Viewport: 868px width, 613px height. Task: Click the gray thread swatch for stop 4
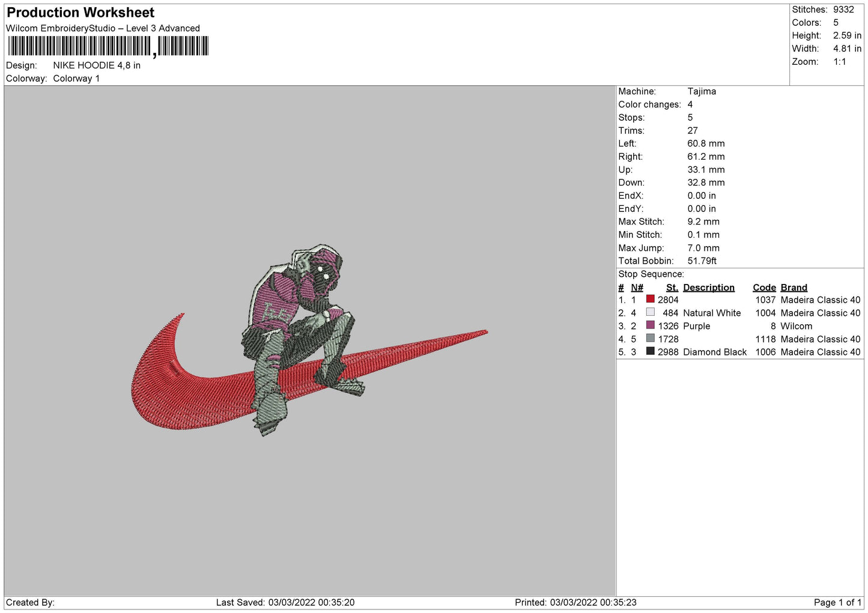pos(650,339)
